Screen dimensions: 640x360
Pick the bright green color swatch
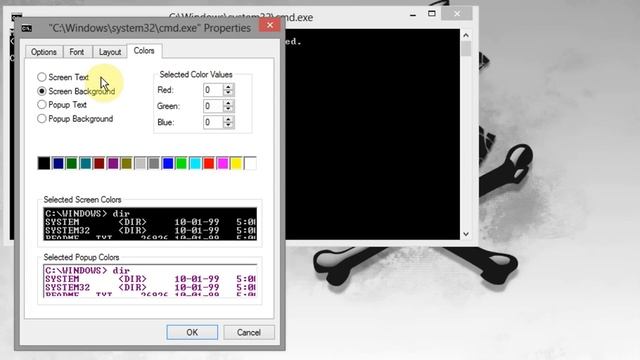(x=181, y=163)
